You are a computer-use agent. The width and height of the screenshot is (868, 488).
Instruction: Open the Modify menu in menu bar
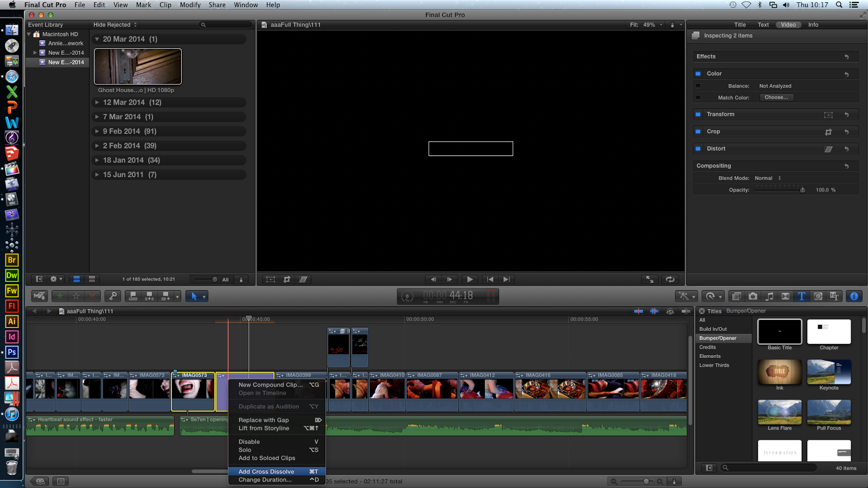[190, 5]
